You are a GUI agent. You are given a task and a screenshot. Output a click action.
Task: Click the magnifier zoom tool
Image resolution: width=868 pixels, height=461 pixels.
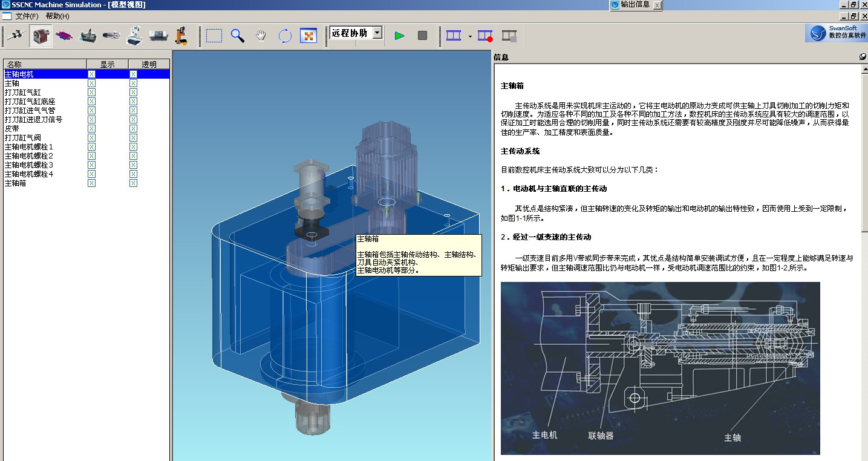click(x=238, y=36)
